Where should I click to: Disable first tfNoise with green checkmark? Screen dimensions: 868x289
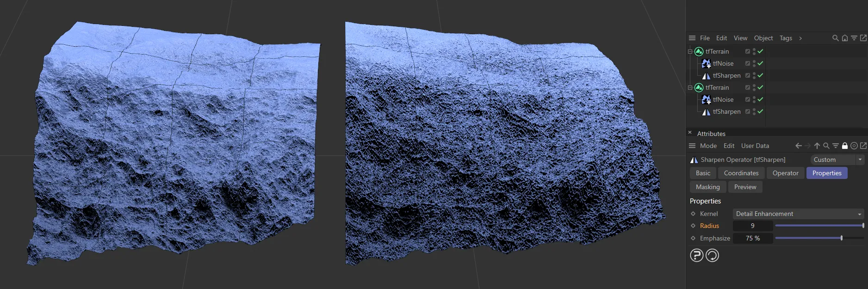point(760,63)
